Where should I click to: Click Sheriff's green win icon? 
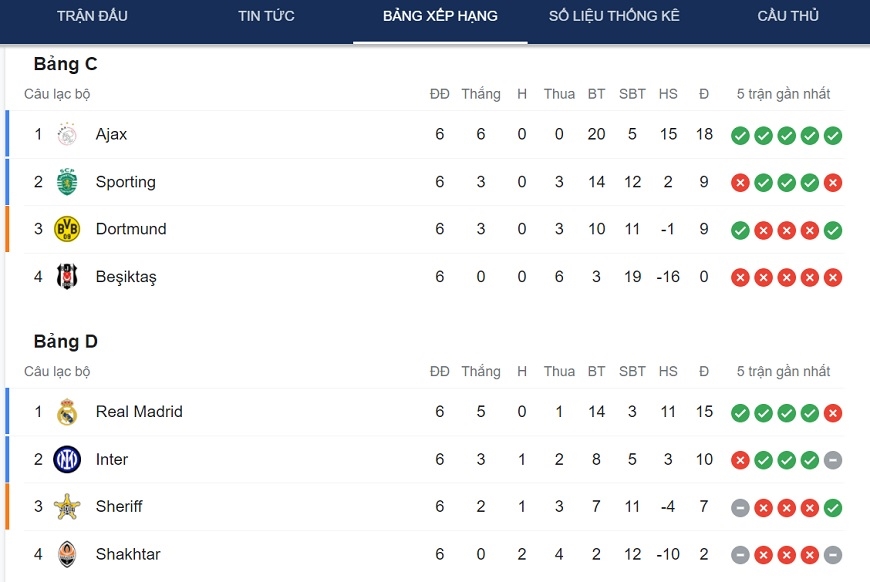tap(832, 508)
